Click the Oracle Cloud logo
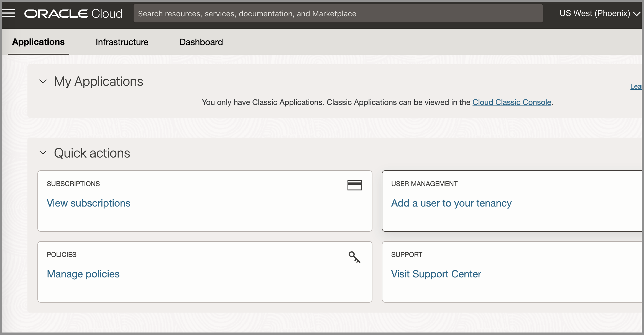 pos(73,14)
